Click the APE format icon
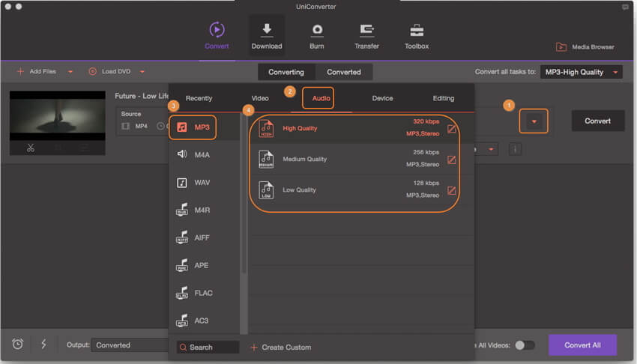 181,265
